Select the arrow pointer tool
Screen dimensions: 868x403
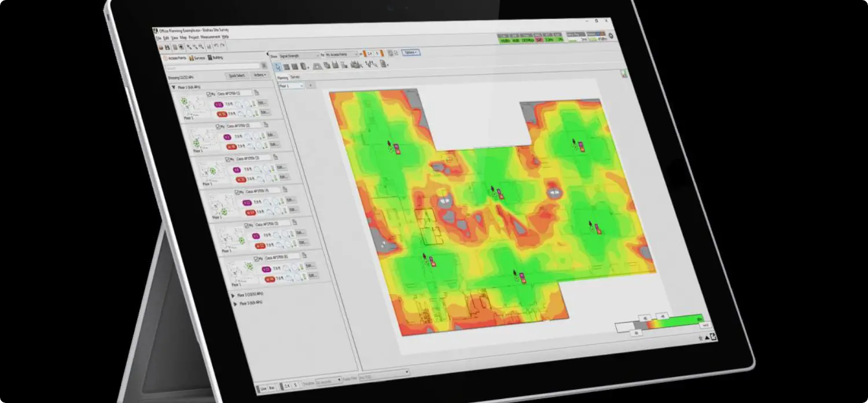pyautogui.click(x=278, y=67)
